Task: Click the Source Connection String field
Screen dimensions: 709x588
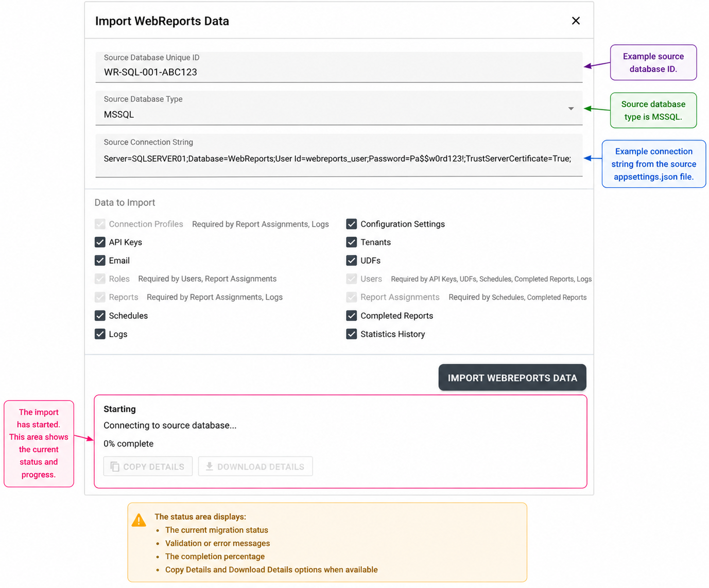Action: 339,155
